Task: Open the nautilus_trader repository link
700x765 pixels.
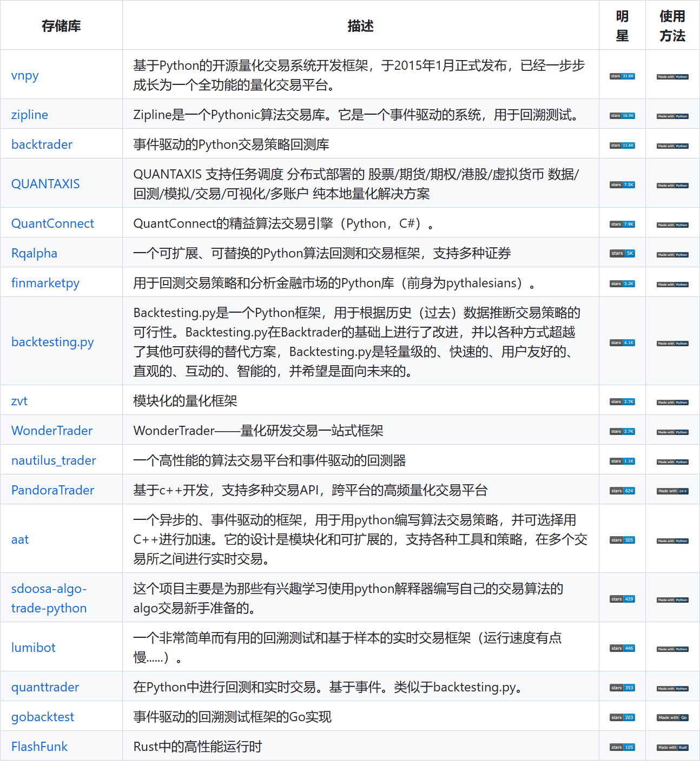Action: pos(54,460)
